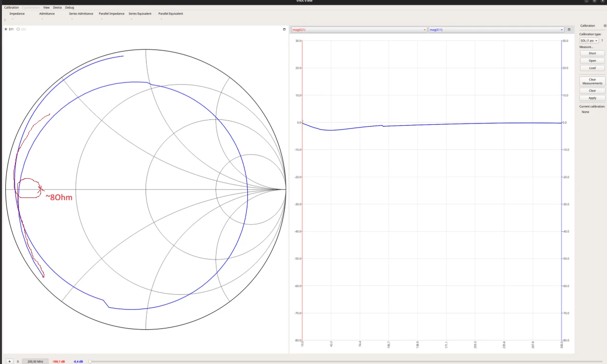The width and height of the screenshot is (607, 364).
Task: Select the S22 radio button
Action: (x=18, y=29)
